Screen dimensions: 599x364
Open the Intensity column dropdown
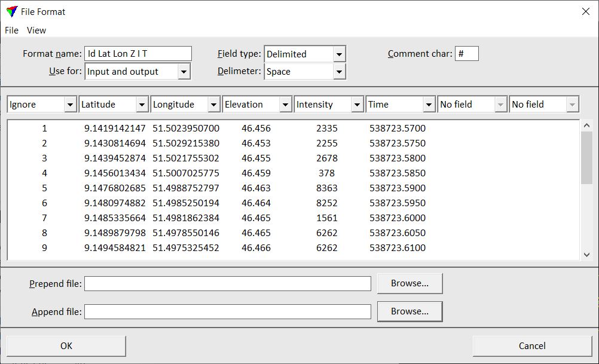point(357,103)
